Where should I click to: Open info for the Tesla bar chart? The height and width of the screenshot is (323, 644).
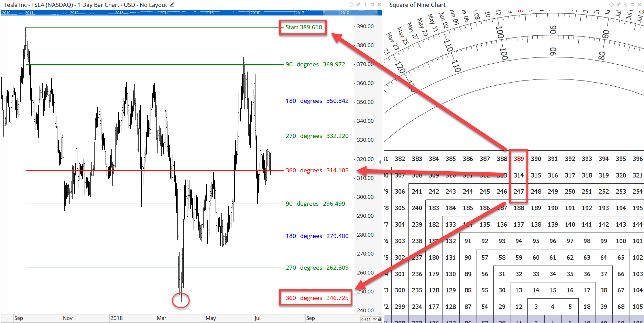click(365, 4)
